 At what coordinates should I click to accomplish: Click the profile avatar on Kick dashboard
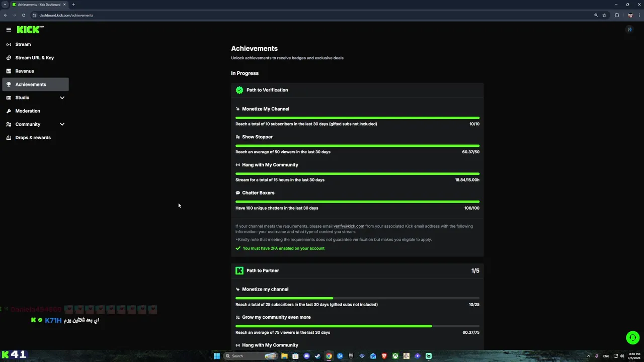click(629, 30)
